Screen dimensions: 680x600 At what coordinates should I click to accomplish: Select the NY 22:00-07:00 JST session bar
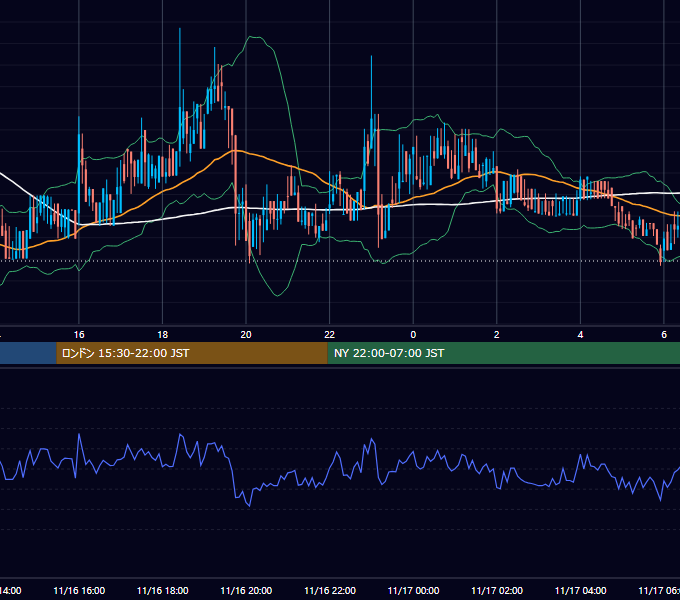[x=503, y=353]
